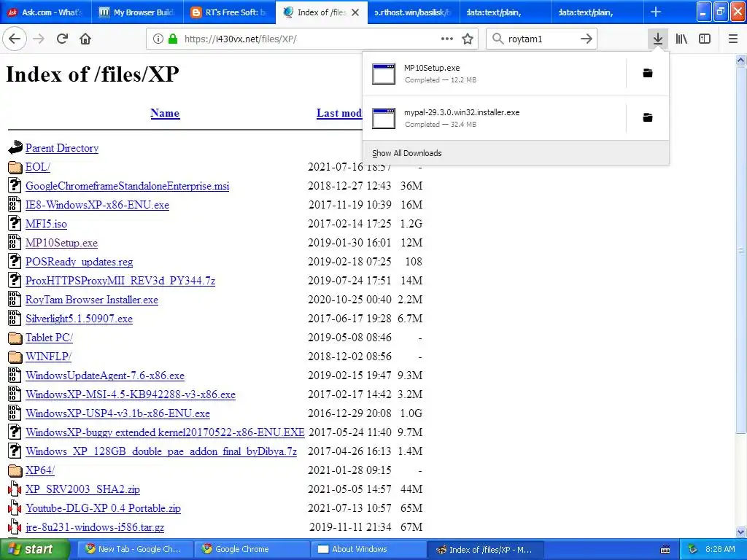Download jre-8u231-windows-i586.tar.gz
The height and width of the screenshot is (560, 747).
point(95,528)
